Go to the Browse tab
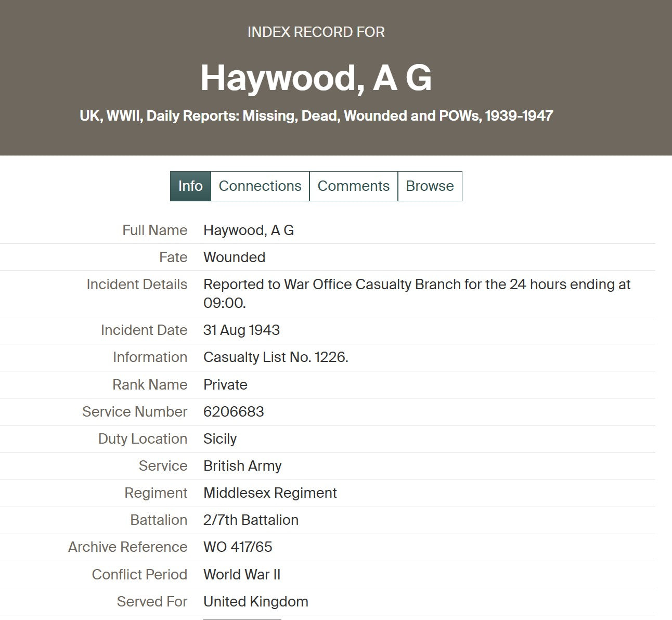 pos(430,186)
